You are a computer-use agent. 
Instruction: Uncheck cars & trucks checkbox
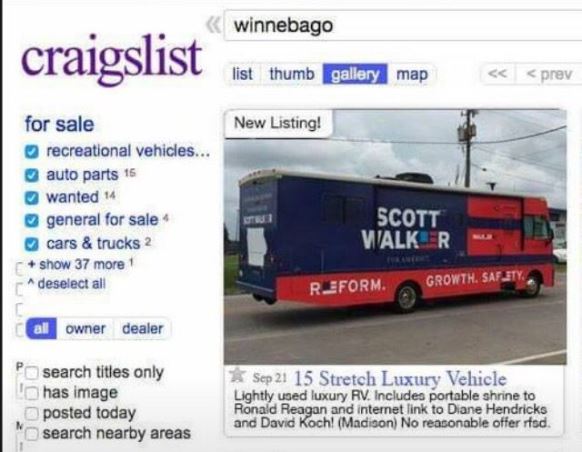point(32,244)
